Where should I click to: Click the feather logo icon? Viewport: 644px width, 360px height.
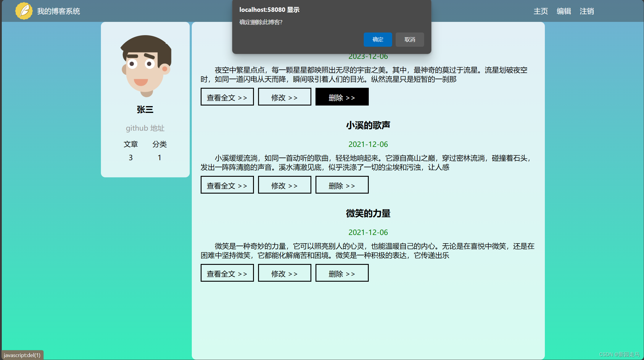coord(24,11)
